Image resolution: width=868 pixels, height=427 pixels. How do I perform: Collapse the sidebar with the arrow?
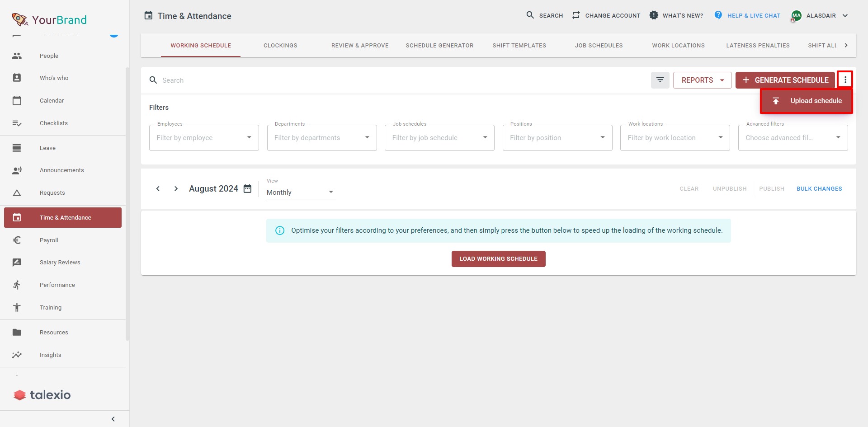[x=113, y=419]
